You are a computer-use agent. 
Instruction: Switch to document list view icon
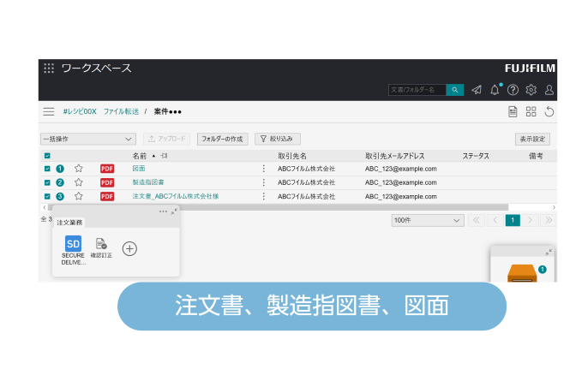[x=513, y=111]
